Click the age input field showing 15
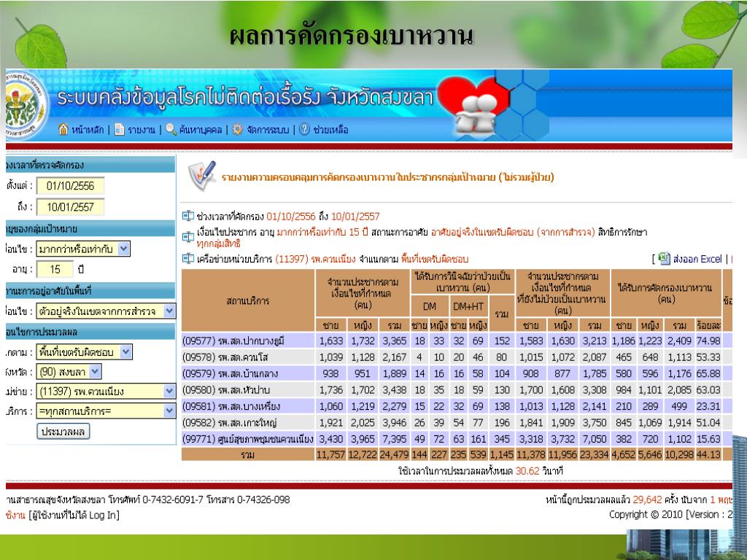The height and width of the screenshot is (560, 747). (x=55, y=270)
